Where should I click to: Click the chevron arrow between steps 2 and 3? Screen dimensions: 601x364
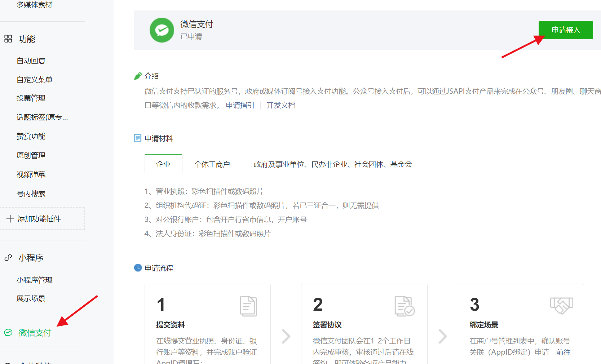pyautogui.click(x=442, y=336)
